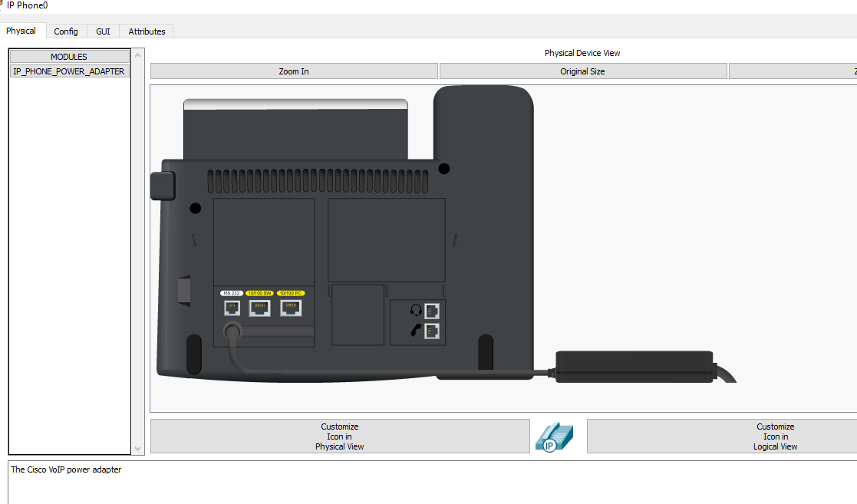Viewport: 857px width, 504px height.
Task: Click the IP Phone0 window title
Action: point(28,5)
